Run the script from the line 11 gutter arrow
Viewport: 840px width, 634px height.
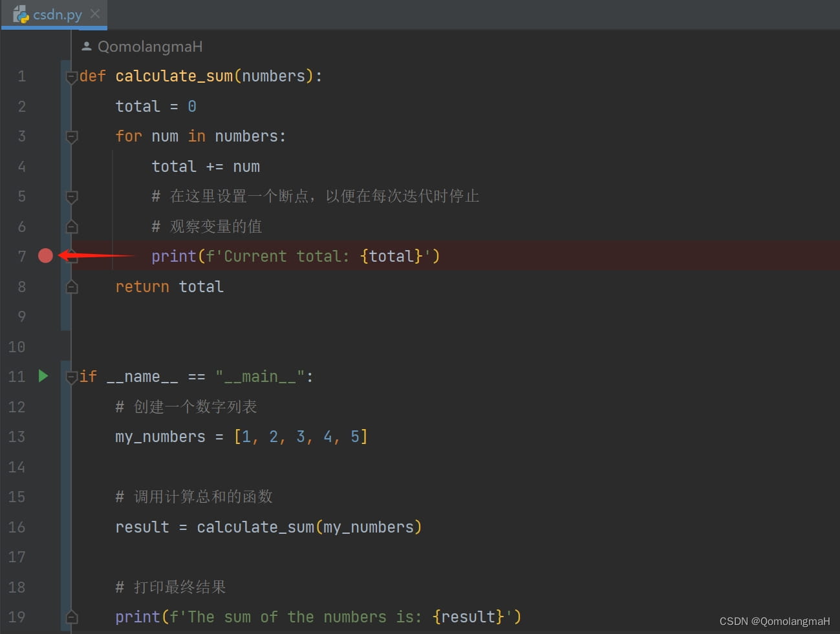[43, 376]
